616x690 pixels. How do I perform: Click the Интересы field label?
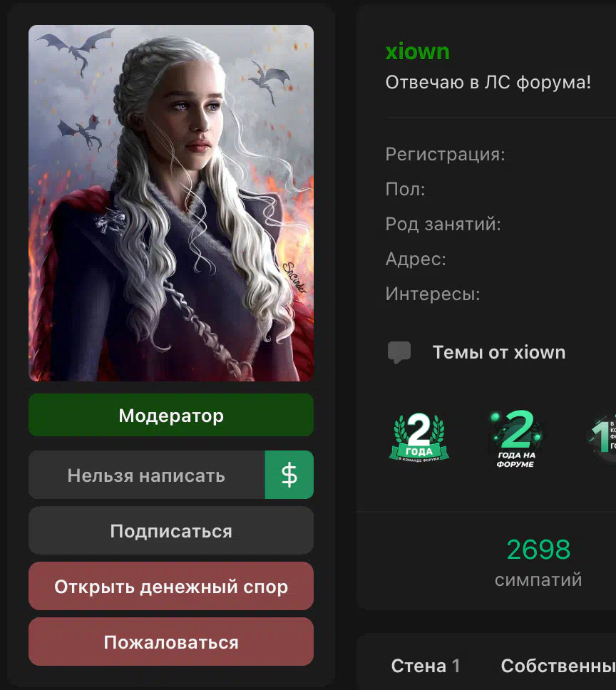click(x=433, y=294)
